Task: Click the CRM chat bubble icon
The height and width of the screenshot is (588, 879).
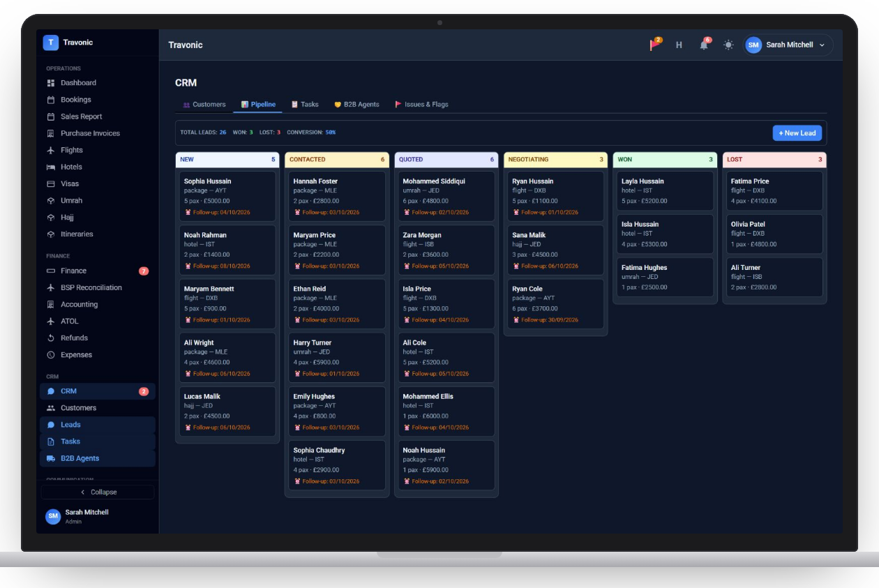Action: coord(51,391)
